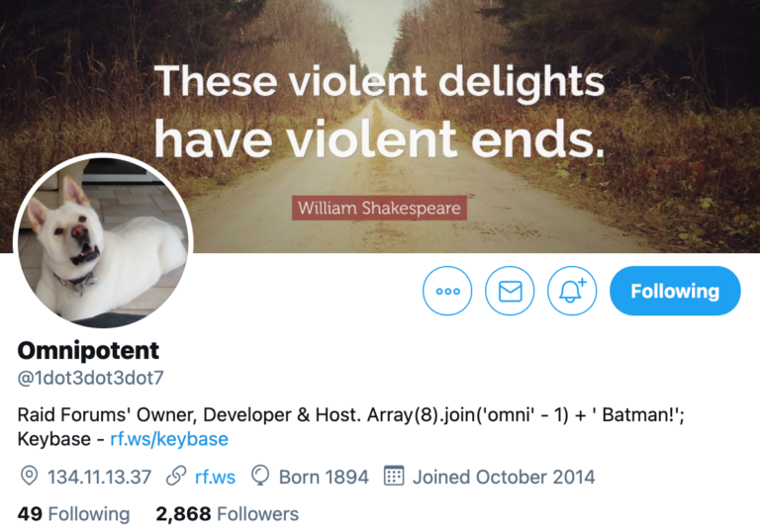
Task: View the 49 Following list
Action: click(x=73, y=514)
